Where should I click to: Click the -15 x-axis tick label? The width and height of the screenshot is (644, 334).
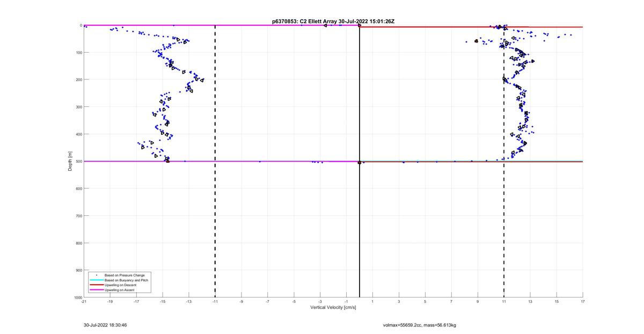click(163, 301)
